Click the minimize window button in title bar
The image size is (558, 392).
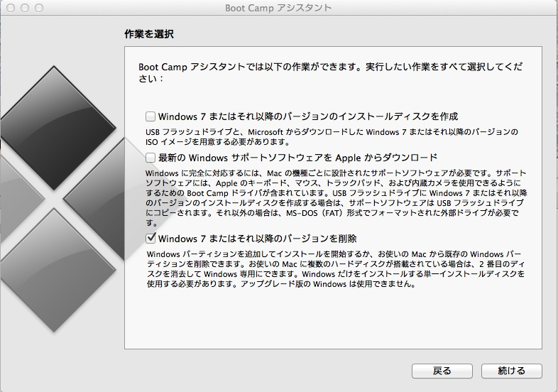25,8
